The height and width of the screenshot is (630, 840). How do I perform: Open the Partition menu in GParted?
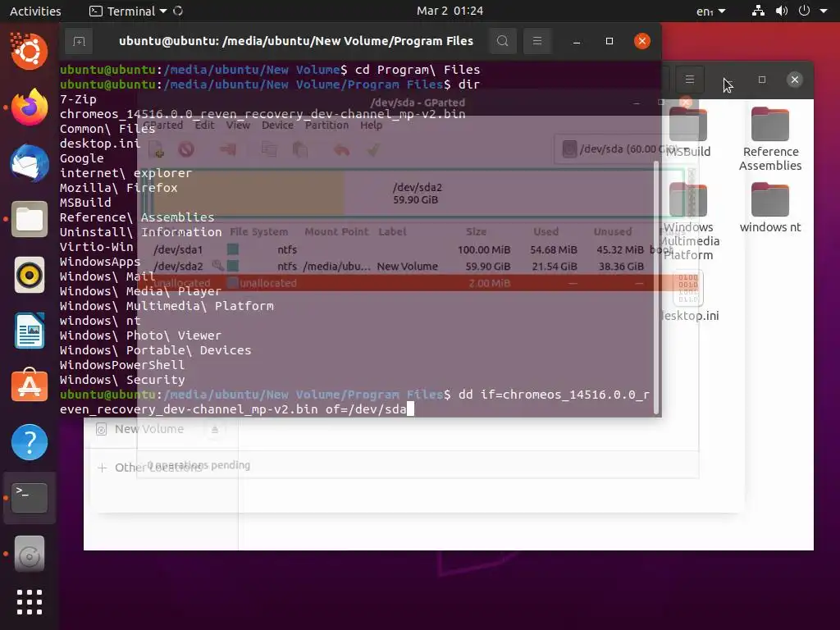coord(326,125)
